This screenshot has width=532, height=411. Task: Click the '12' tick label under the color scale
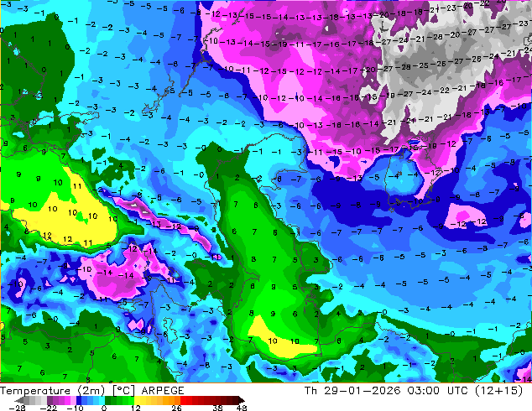click(x=136, y=408)
